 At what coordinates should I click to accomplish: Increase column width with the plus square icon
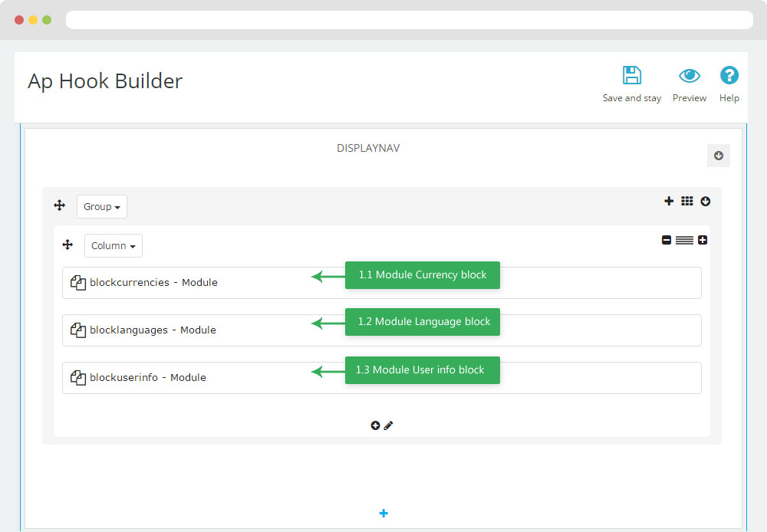click(703, 240)
